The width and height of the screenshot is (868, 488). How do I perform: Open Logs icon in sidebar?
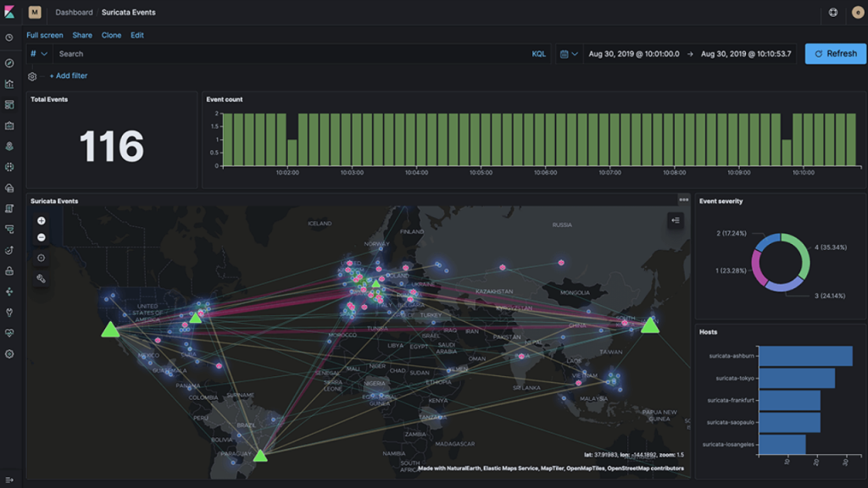point(9,208)
